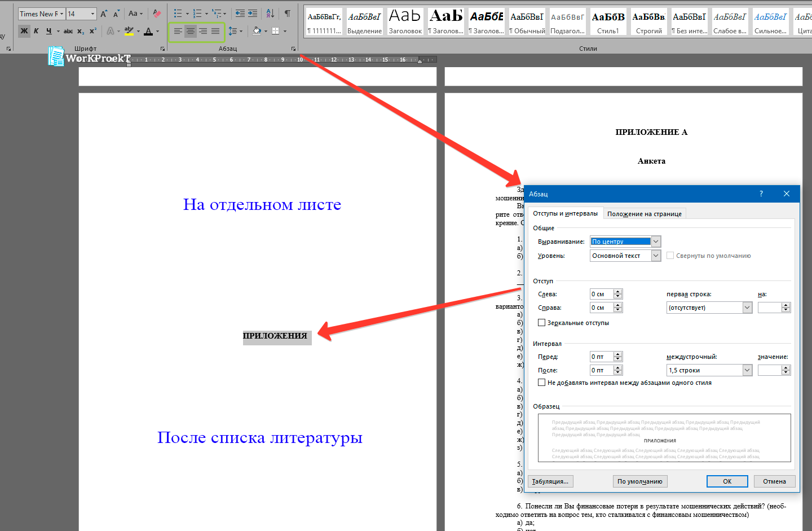The height and width of the screenshot is (531, 812).
Task: Toggle bold formatting in the Font group
Action: pos(24,31)
